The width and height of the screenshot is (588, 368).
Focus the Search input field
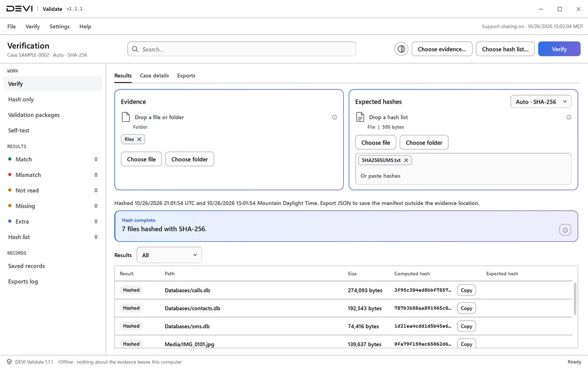point(241,49)
